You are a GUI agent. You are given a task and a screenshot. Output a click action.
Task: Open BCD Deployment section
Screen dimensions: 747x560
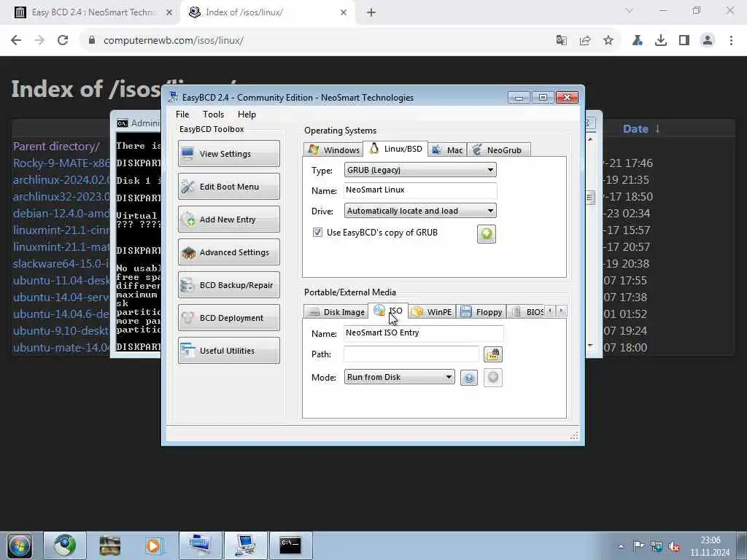pyautogui.click(x=228, y=318)
